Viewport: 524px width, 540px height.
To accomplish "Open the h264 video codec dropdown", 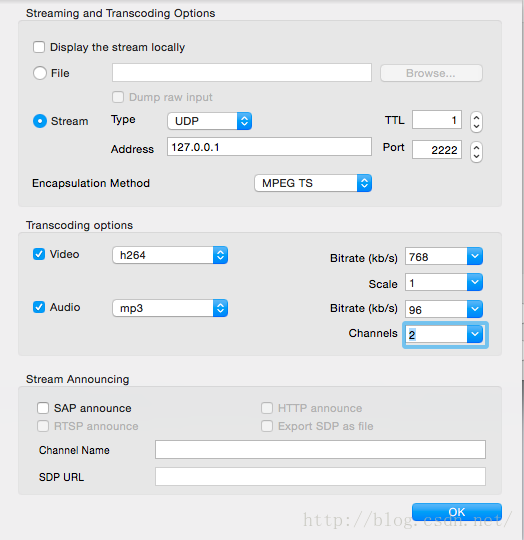I will point(170,255).
